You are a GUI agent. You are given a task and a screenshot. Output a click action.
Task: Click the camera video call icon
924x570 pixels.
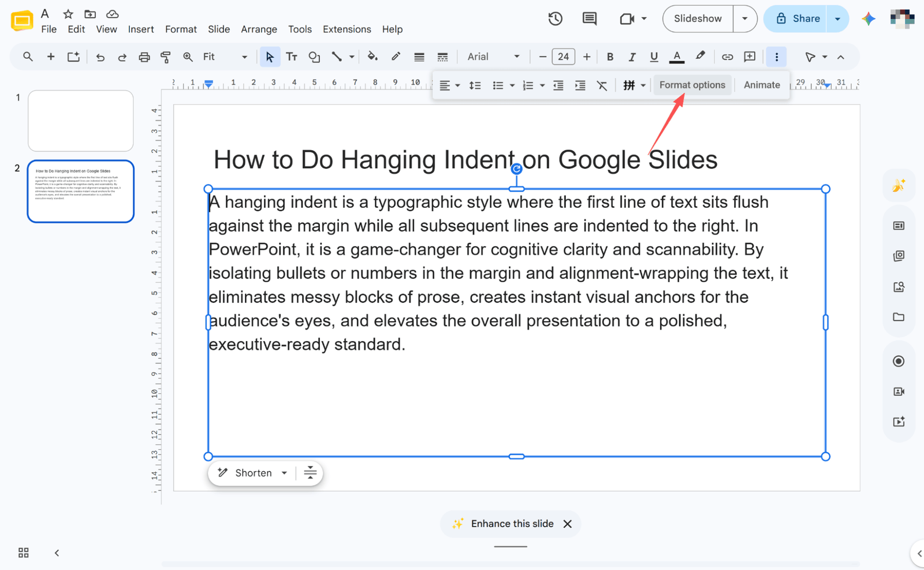tap(627, 18)
